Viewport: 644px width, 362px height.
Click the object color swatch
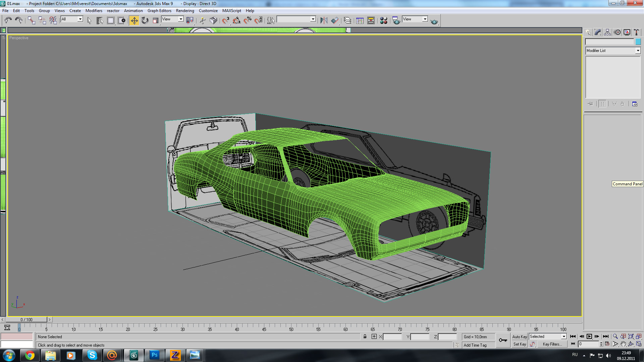(638, 42)
